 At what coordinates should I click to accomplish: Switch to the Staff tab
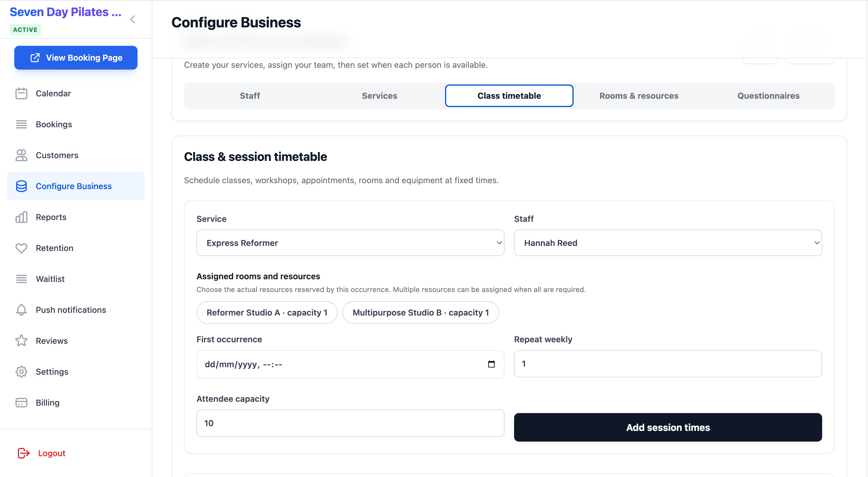click(250, 95)
